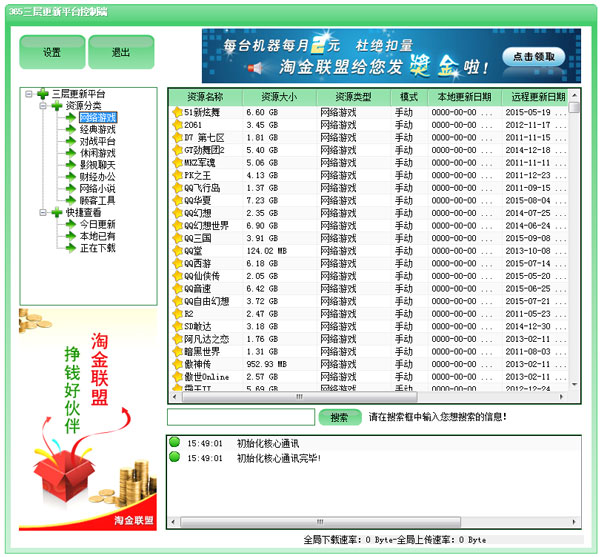The height and width of the screenshot is (557, 600).
Task: Click star icon of QQ飞行岛 row
Action: pyautogui.click(x=178, y=188)
